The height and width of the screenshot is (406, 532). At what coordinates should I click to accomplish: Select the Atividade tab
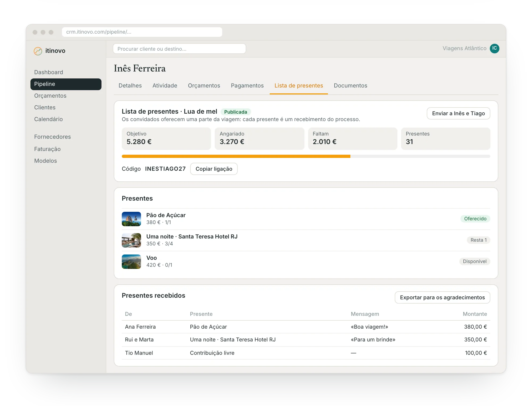(x=165, y=86)
